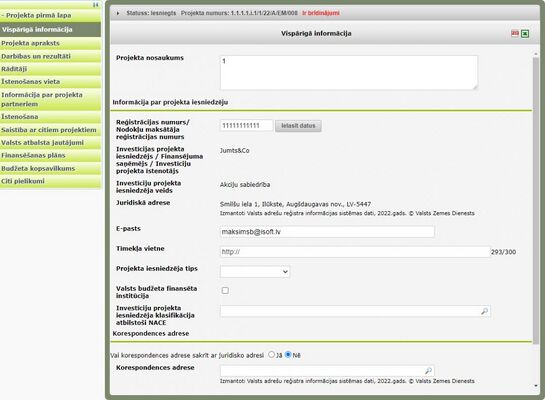This screenshot has width=545, height=400.
Task: Click the green Excel export icon
Action: click(x=525, y=33)
